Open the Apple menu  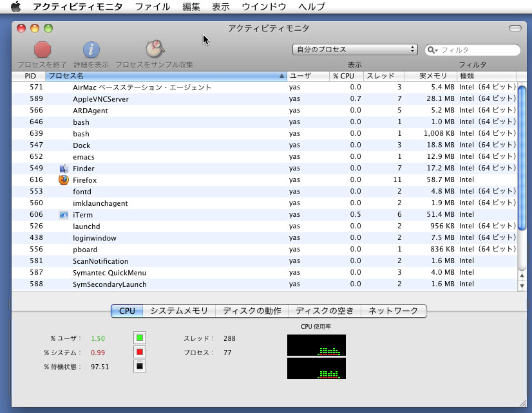click(15, 6)
